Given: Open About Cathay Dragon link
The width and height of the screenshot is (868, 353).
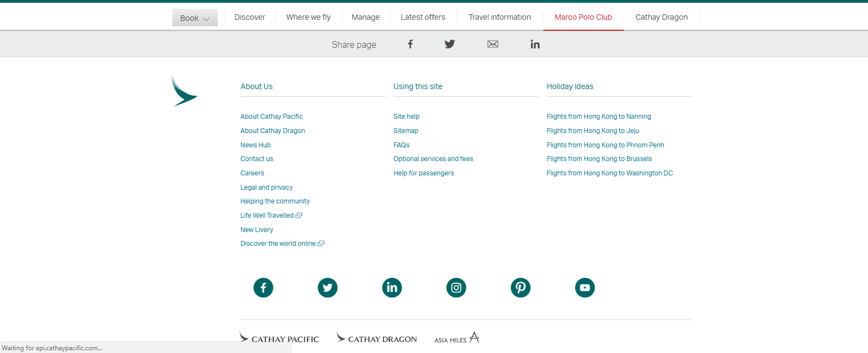Looking at the screenshot, I should coord(272,131).
